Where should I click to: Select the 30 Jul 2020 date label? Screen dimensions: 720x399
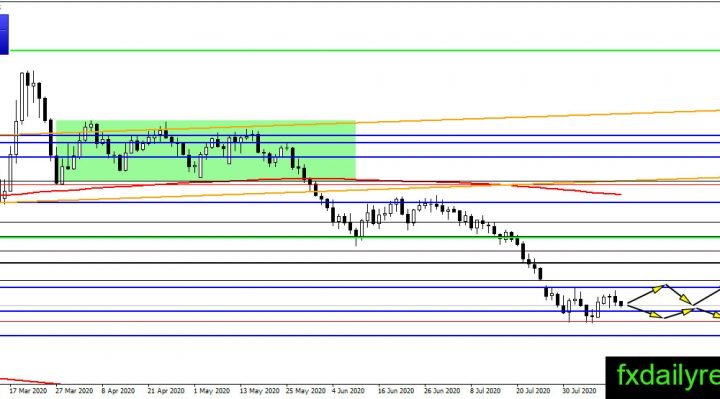point(579,391)
